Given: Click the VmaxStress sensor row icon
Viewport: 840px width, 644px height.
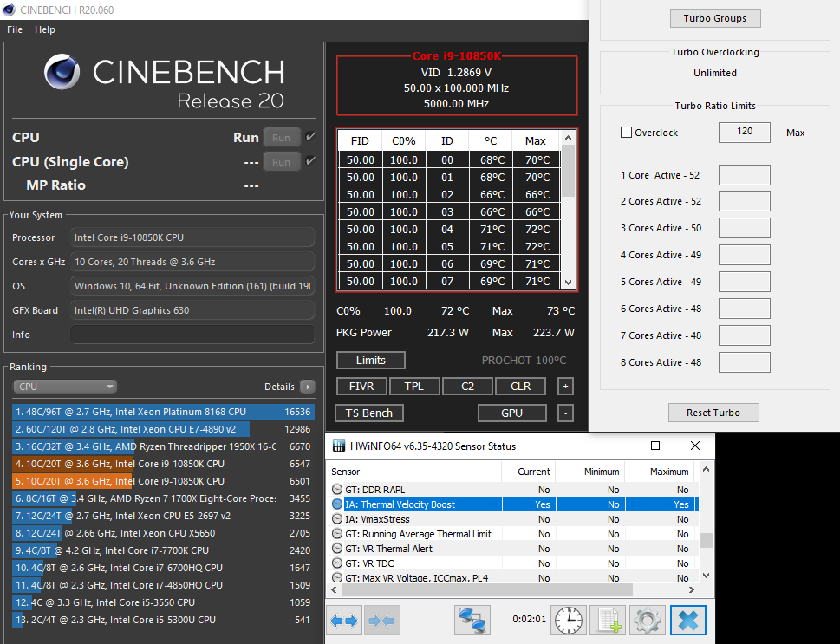Looking at the screenshot, I should 338,519.
